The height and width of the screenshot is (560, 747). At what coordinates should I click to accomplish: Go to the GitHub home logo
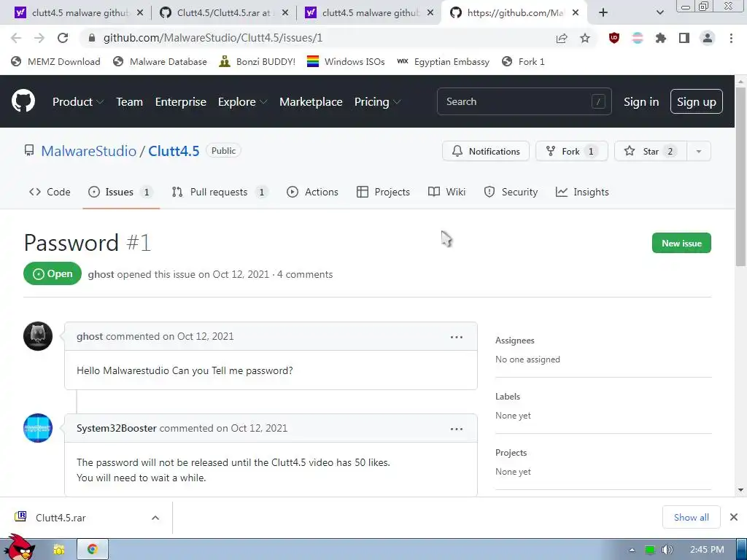[23, 101]
